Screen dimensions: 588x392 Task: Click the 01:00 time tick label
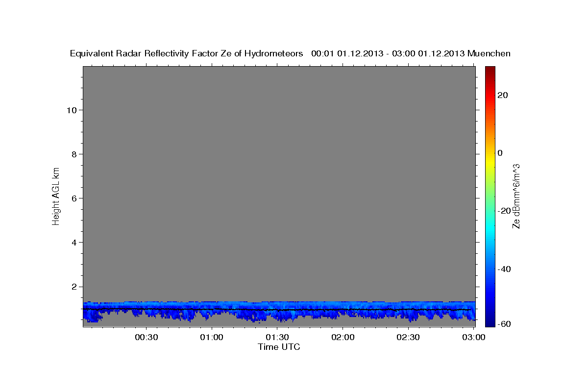pos(212,337)
